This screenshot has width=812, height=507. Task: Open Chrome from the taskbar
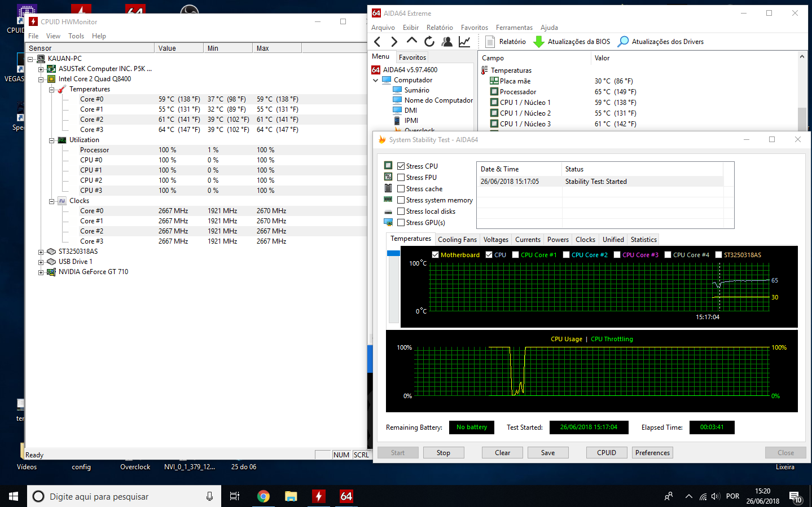263,496
